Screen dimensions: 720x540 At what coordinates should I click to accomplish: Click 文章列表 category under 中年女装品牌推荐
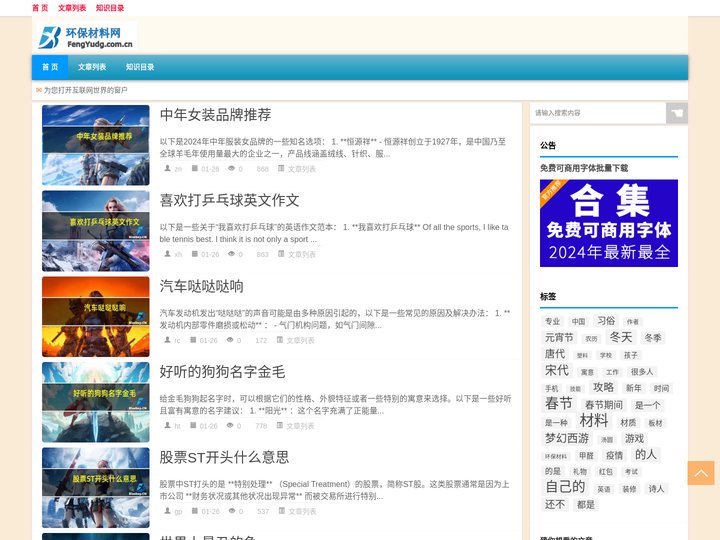click(302, 169)
